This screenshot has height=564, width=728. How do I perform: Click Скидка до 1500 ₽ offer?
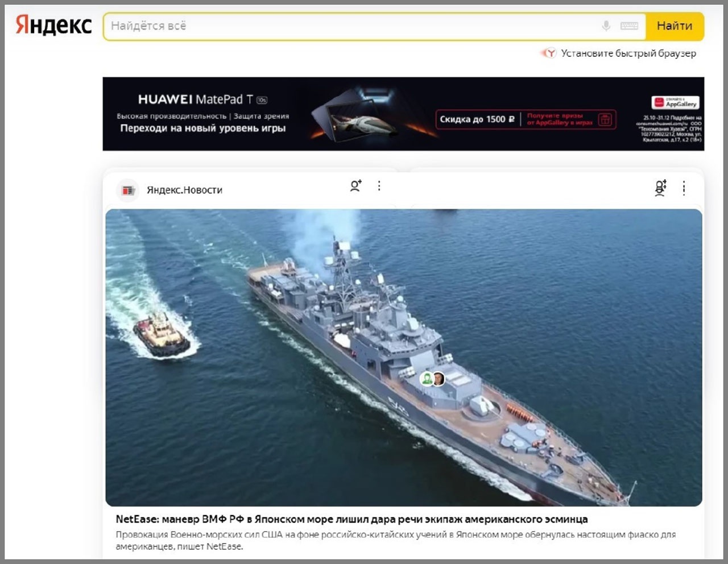pyautogui.click(x=477, y=119)
